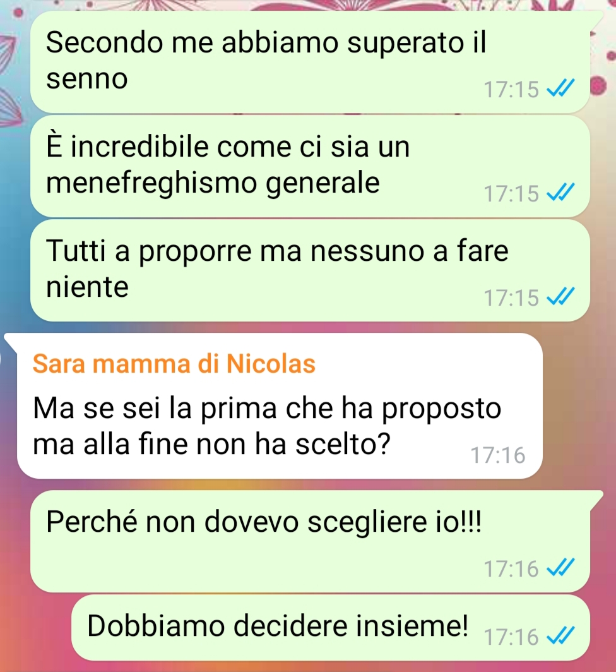616x672 pixels.
Task: Tap read checkmarks on 'superato il senno' message
Action: coord(560,88)
